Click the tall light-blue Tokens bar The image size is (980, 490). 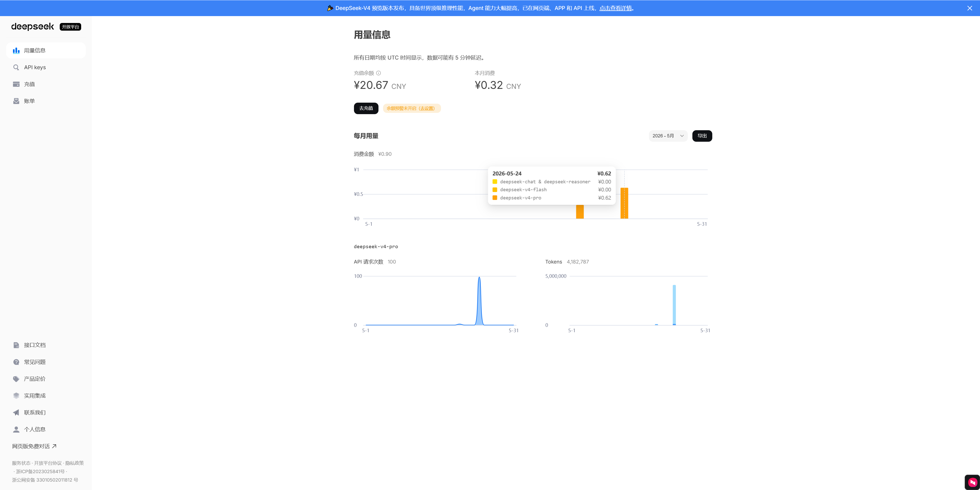(x=674, y=305)
